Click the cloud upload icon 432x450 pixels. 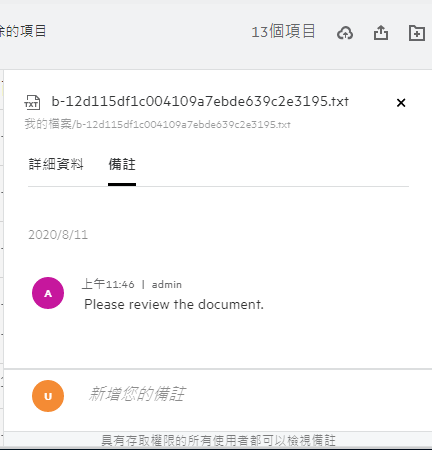pyautogui.click(x=345, y=33)
